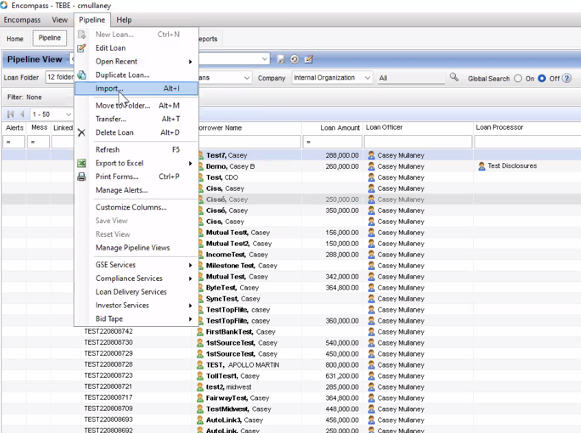Click the save view disk icon
The height and width of the screenshot is (433, 581).
[281, 59]
